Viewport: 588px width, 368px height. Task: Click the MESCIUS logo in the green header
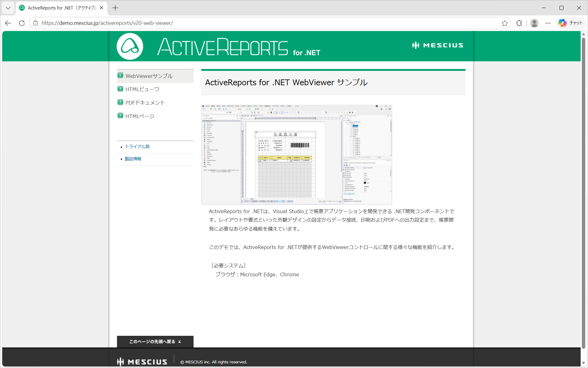pyautogui.click(x=438, y=45)
